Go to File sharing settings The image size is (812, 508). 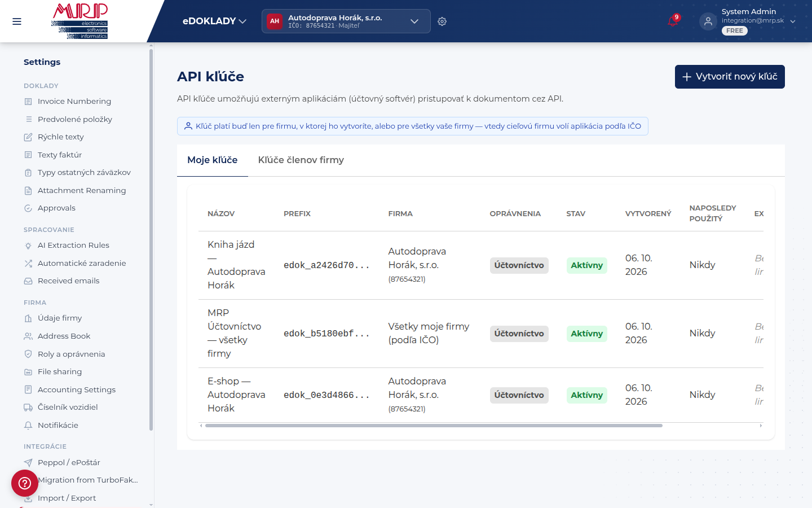(60, 372)
